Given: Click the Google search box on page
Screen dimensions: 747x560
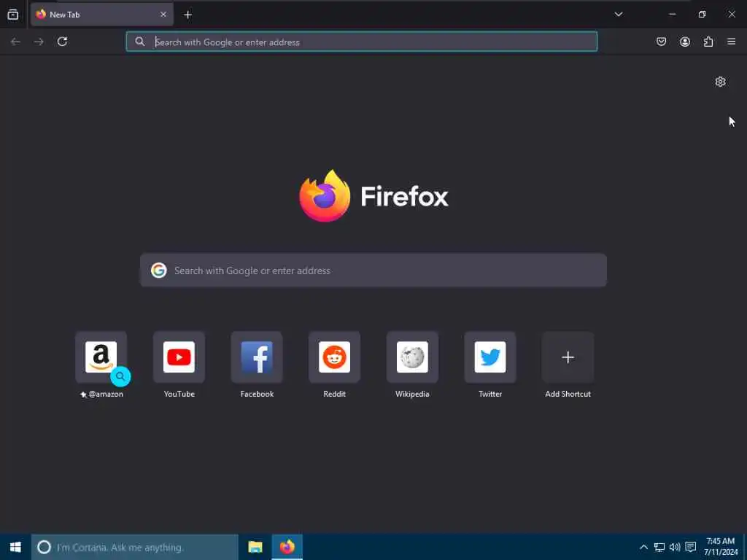Looking at the screenshot, I should coord(373,271).
